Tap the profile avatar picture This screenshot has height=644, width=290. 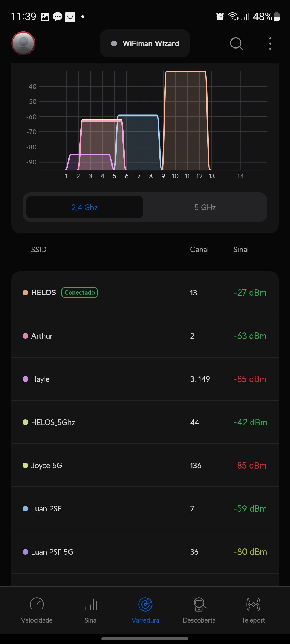[23, 43]
